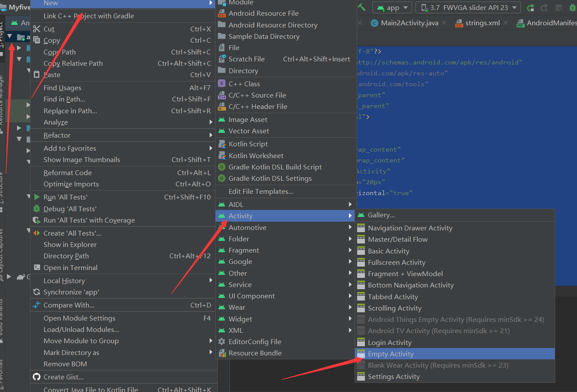This screenshot has height=392, width=577.
Task: Expand the Service submenu arrow
Action: 350,284
